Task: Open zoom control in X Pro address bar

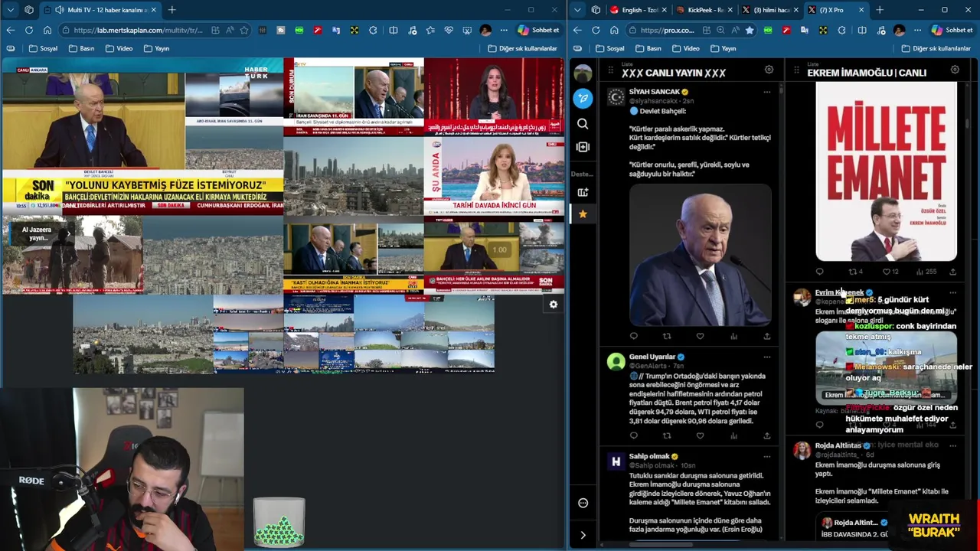Action: coord(720,30)
